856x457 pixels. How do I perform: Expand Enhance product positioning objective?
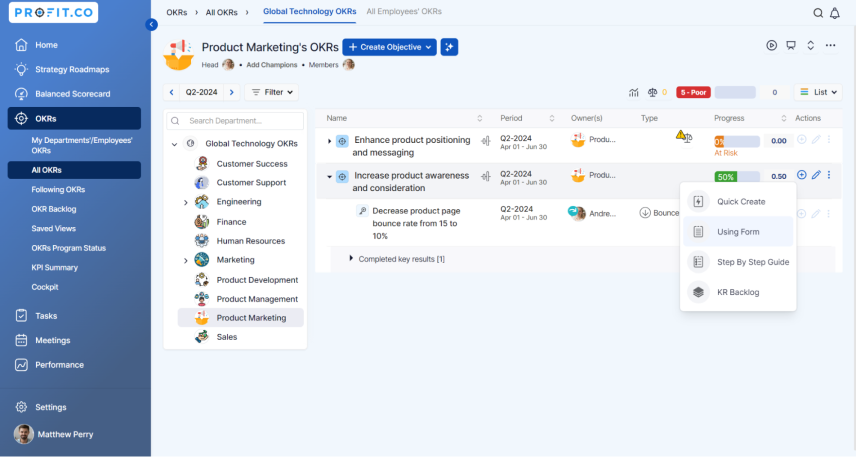tap(329, 141)
